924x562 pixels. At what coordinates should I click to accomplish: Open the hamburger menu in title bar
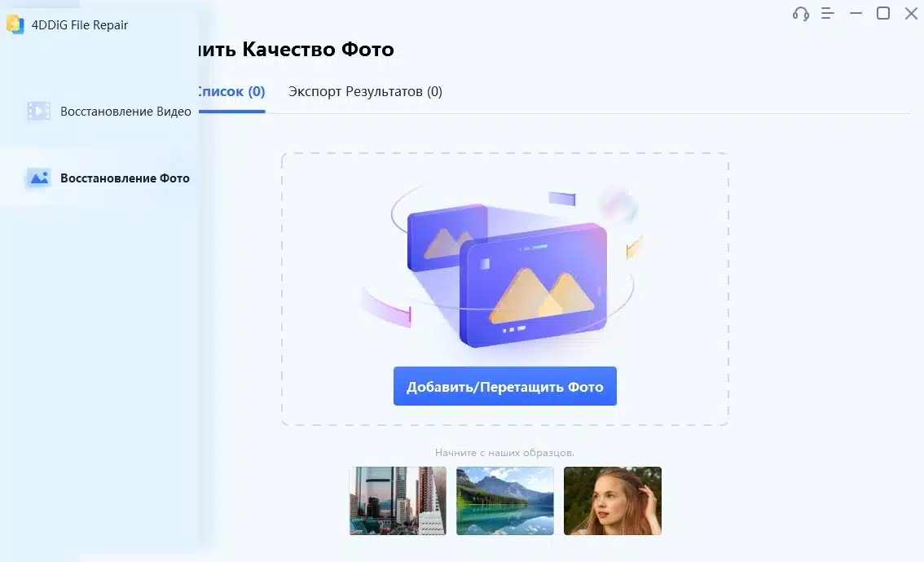click(x=828, y=14)
